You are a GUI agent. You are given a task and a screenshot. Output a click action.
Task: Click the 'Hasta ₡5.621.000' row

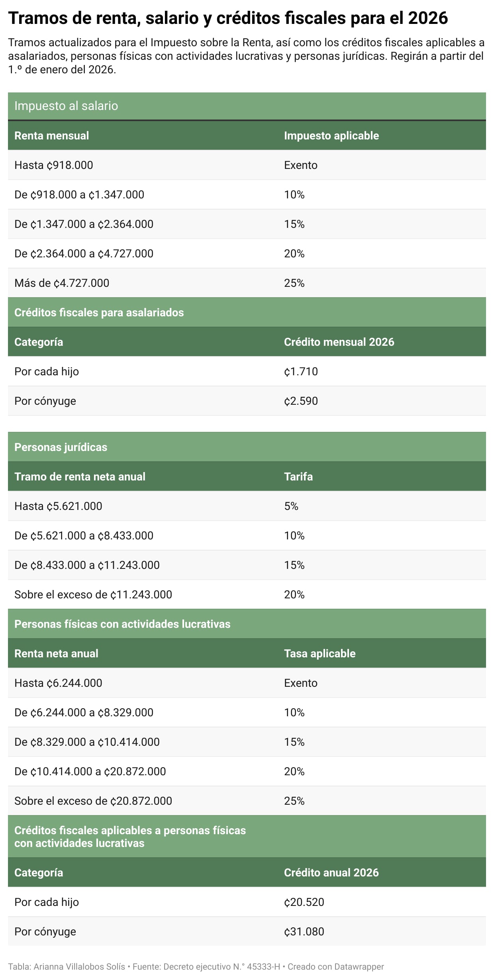pos(58,506)
